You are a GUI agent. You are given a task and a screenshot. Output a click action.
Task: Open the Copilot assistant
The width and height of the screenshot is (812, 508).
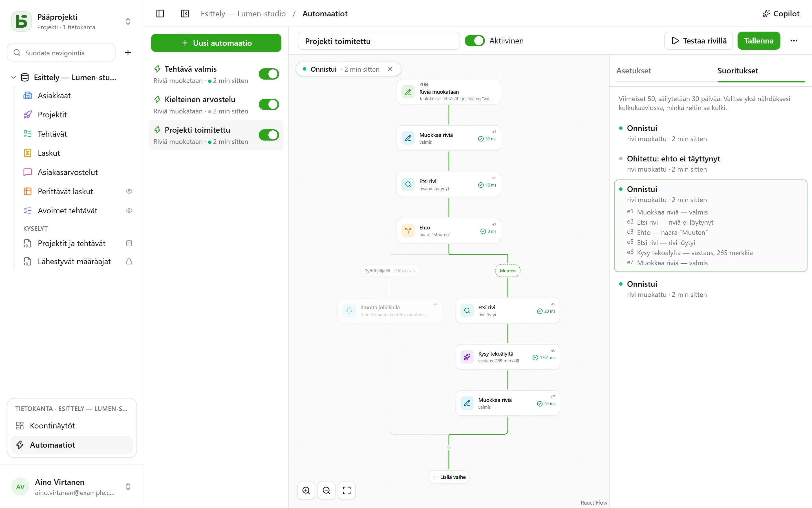781,14
